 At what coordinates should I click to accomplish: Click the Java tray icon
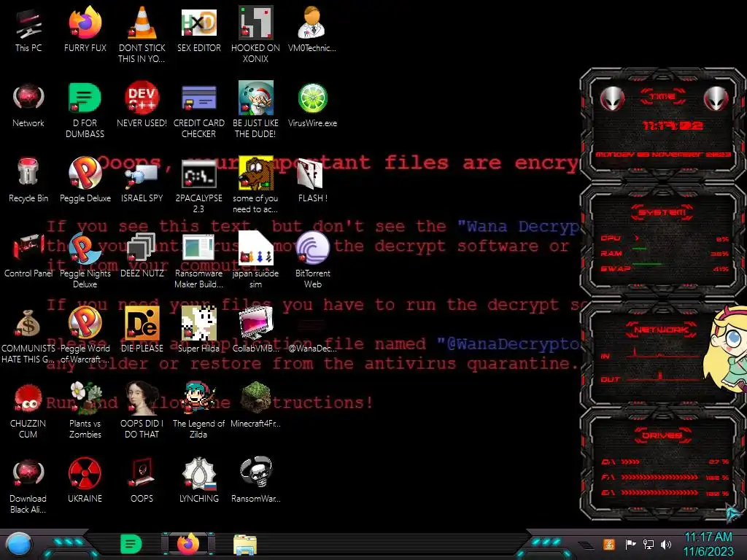609,544
